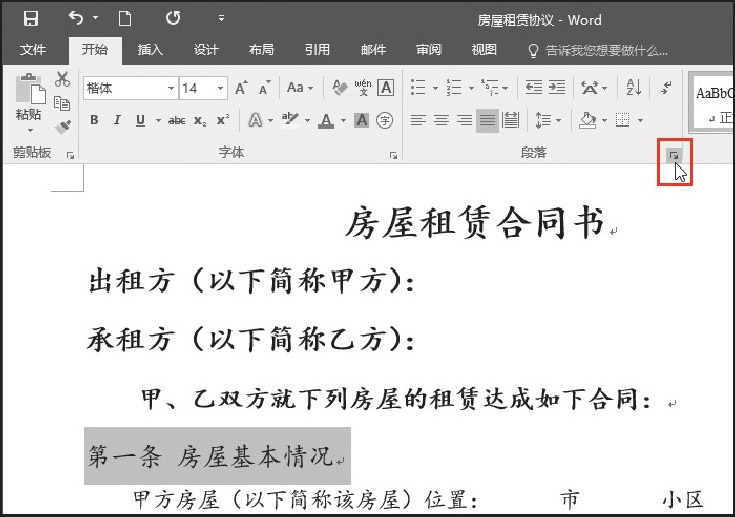Click the Save icon in title bar
Image resolution: width=735 pixels, height=517 pixels.
(30, 19)
